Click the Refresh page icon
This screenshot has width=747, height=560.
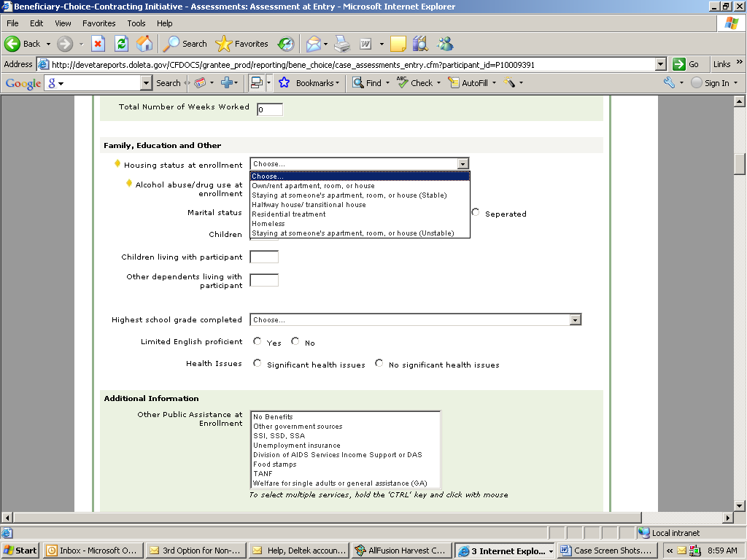coord(121,44)
